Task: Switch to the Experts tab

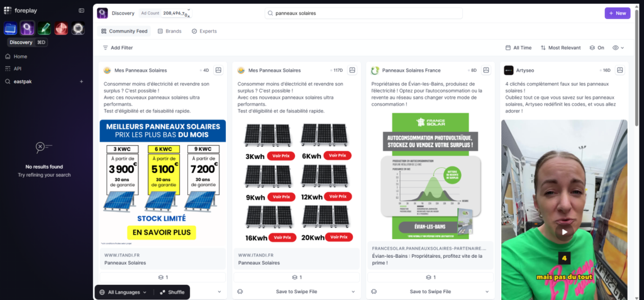Action: [x=204, y=31]
